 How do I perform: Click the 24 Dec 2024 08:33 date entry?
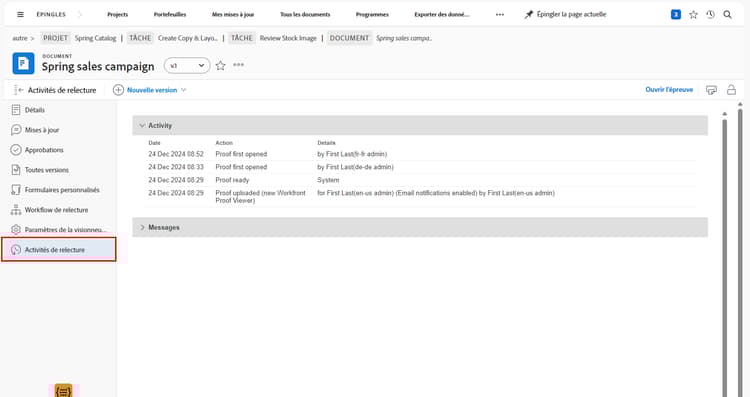pyautogui.click(x=176, y=167)
